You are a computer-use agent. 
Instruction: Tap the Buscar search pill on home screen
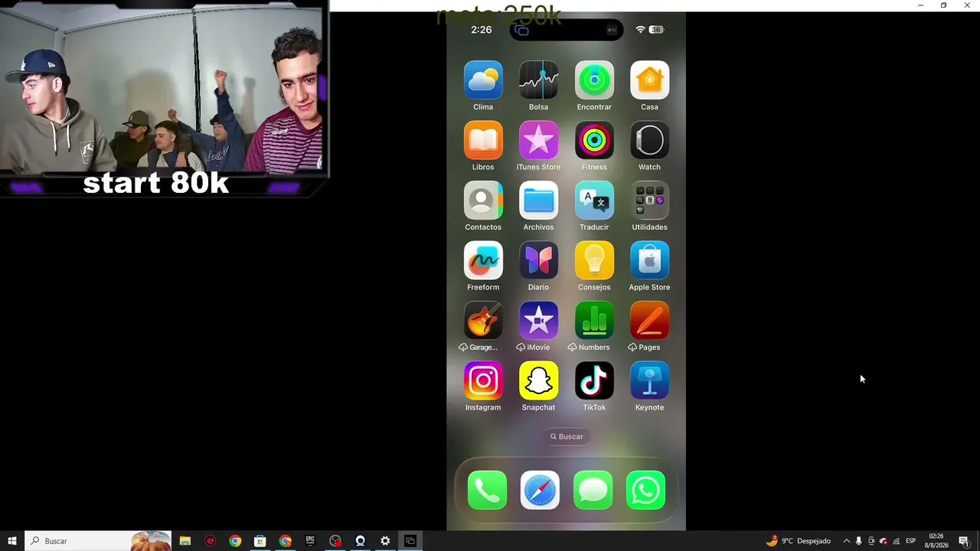click(x=567, y=436)
